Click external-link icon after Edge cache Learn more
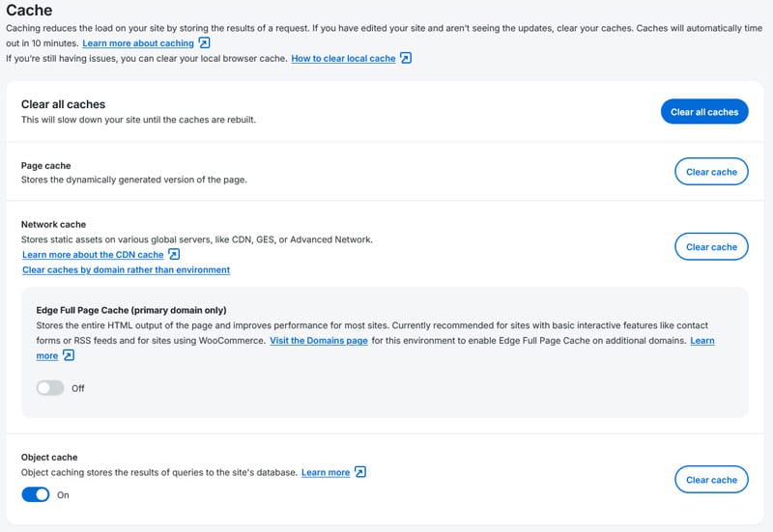The image size is (773, 532). 69,355
